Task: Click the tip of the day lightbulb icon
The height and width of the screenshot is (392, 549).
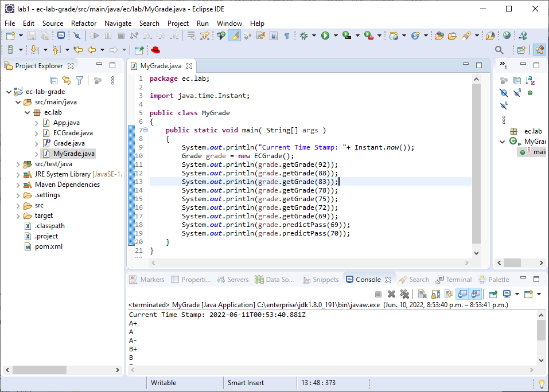Action: coord(542,384)
